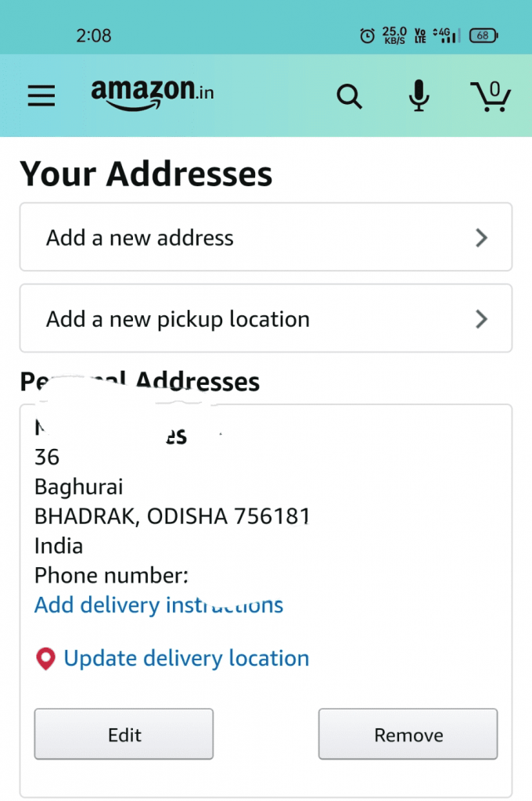Tap the Amazon.in logo
Viewport: 532px width, 801px height.
(x=152, y=92)
